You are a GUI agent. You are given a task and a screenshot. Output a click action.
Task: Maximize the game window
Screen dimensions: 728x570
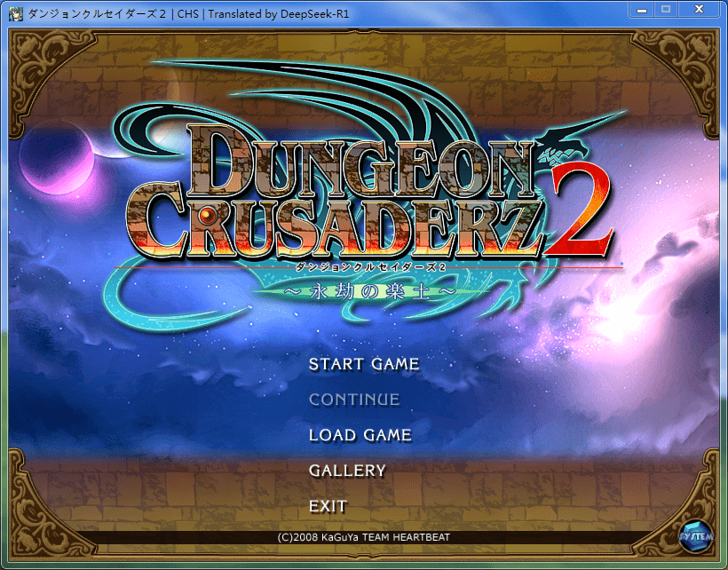click(665, 9)
